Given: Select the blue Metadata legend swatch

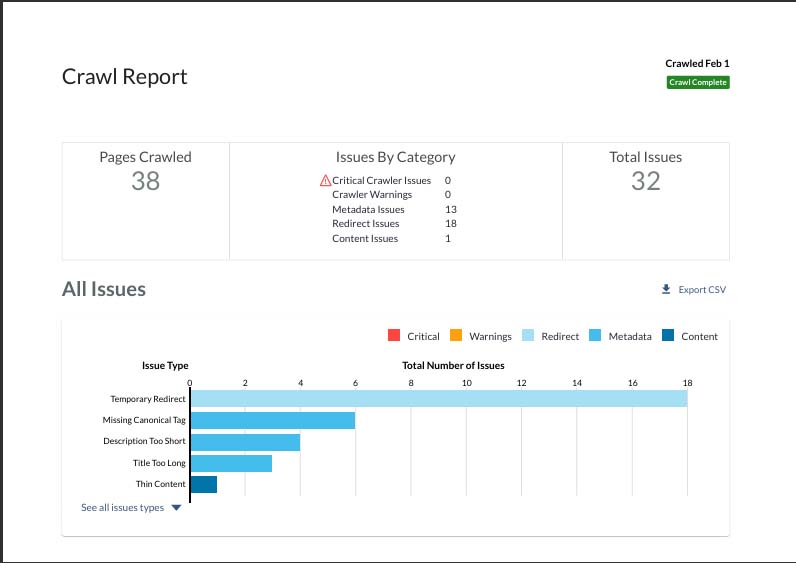Looking at the screenshot, I should click(x=595, y=335).
